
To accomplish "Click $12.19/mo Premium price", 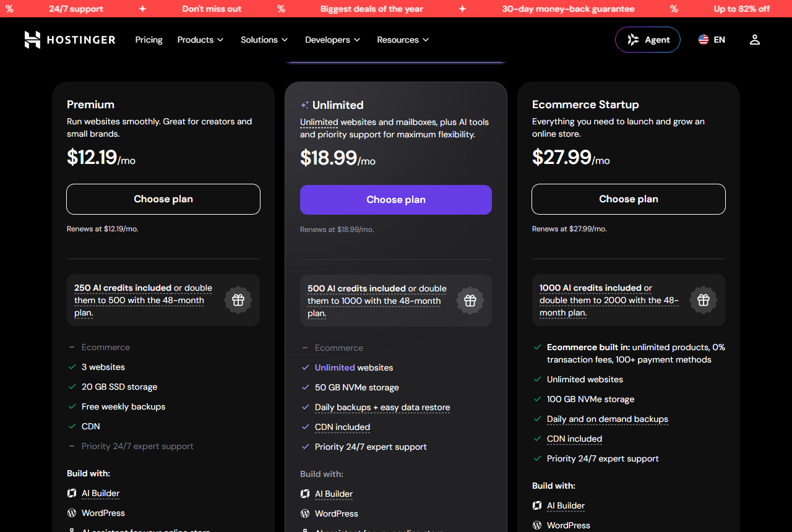I will (x=101, y=157).
